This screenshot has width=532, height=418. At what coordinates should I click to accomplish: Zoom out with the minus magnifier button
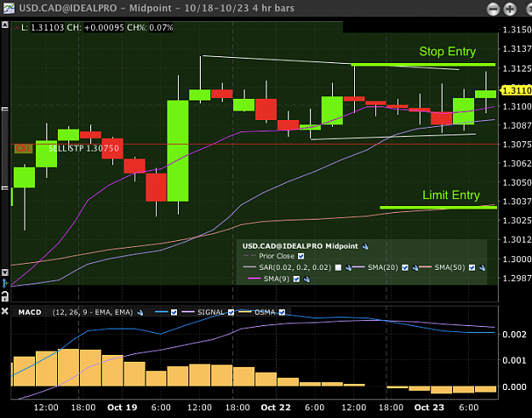pyautogui.click(x=493, y=9)
